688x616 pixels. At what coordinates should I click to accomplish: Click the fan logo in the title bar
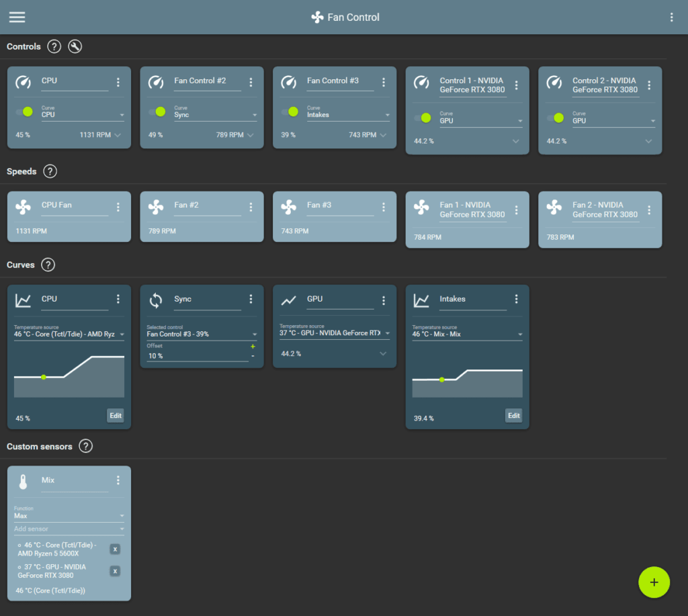[316, 17]
